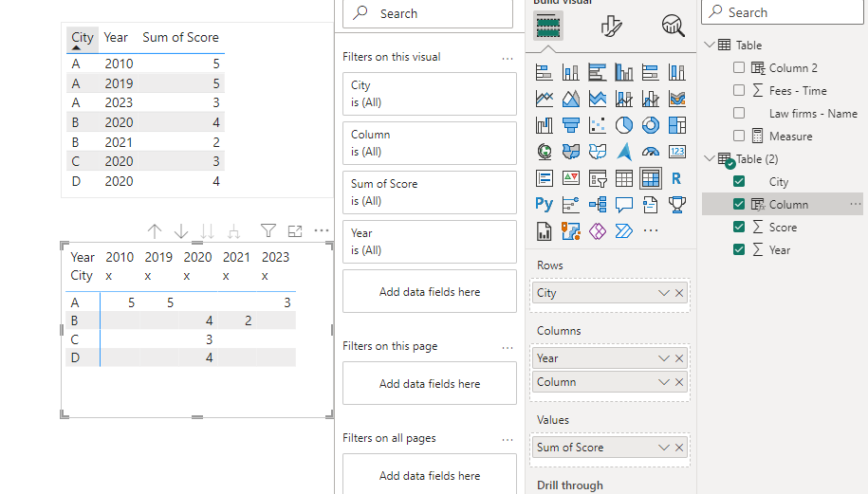Viewport: 868px width, 494px height.
Task: Open the Column field well dropdown
Action: pyautogui.click(x=664, y=382)
